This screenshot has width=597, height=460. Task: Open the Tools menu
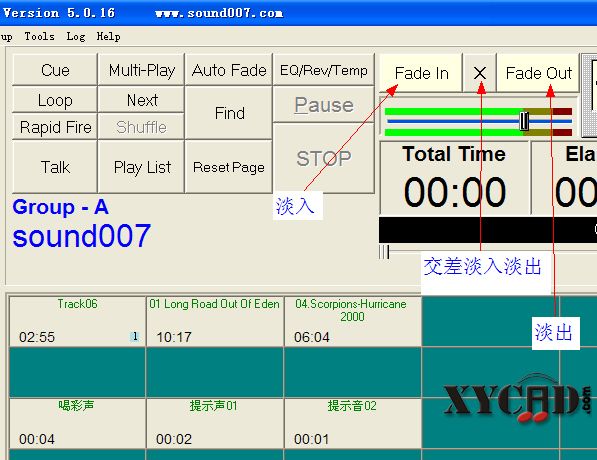(39, 37)
